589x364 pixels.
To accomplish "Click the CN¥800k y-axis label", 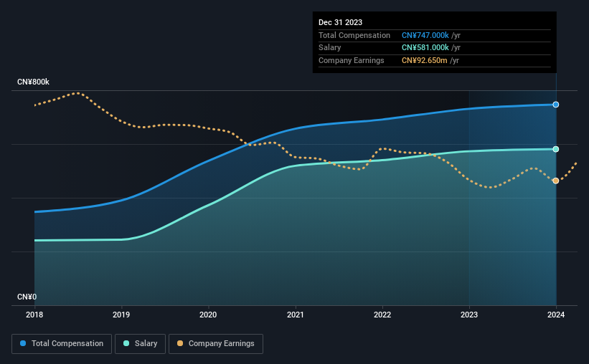I will (33, 82).
